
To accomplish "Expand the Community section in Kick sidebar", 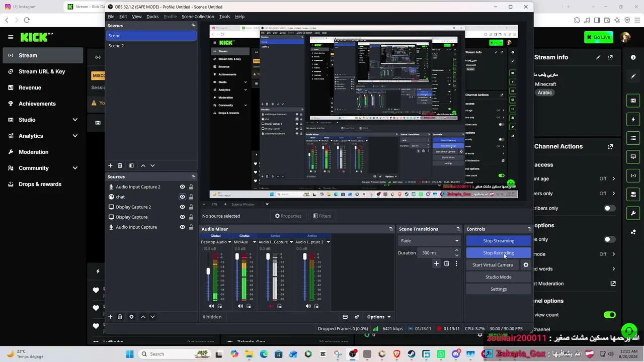I will point(75,168).
